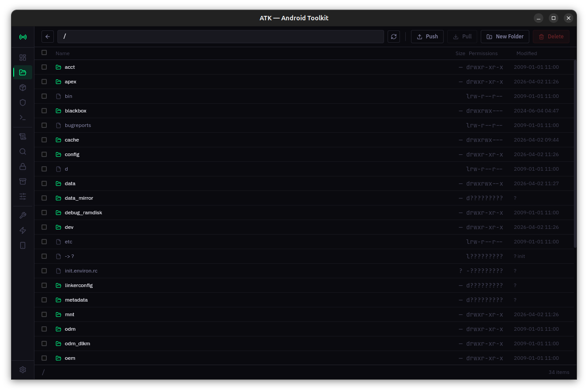This screenshot has height=392, width=588.
Task: Check the box for the acct folder
Action: click(x=44, y=67)
